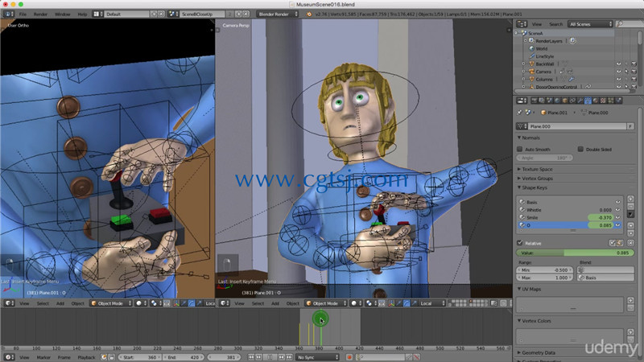Expand the Vertex Groups panel
This screenshot has height=362, width=644.
(x=535, y=179)
